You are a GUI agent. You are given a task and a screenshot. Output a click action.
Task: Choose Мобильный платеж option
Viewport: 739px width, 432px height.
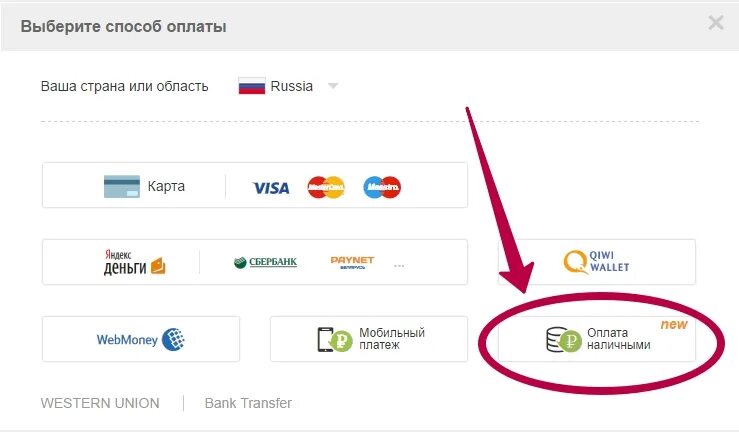369,339
